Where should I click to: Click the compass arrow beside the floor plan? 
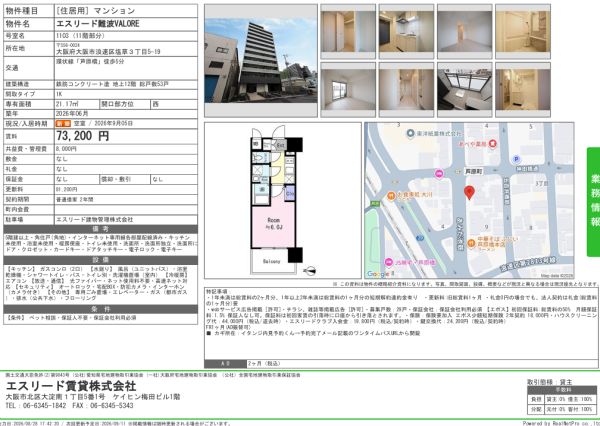pyautogui.click(x=310, y=271)
